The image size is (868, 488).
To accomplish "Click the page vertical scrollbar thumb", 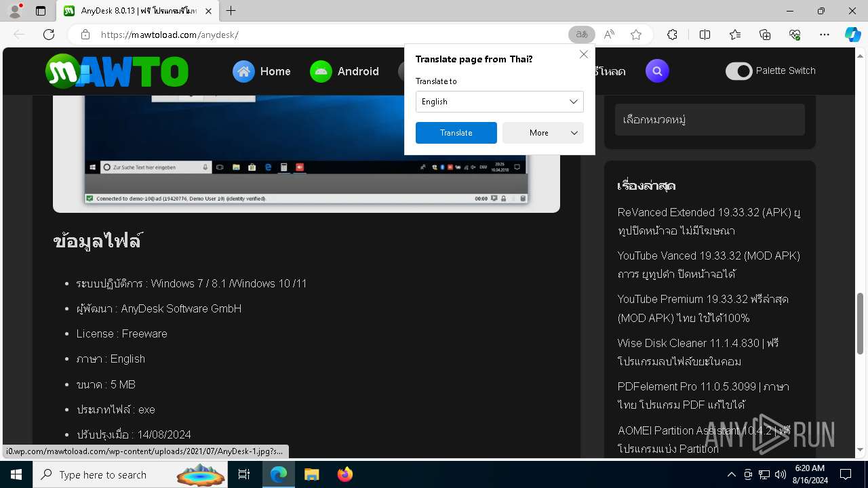I will coord(861,323).
